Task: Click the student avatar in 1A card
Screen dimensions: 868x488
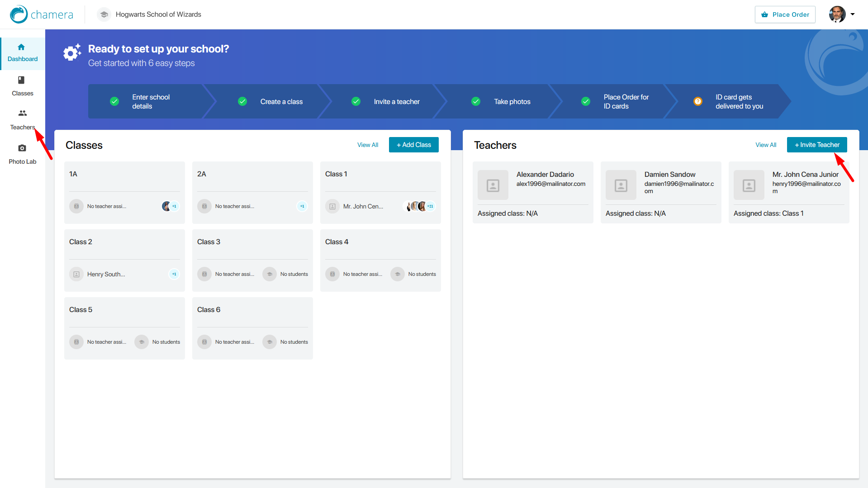Action: coord(166,206)
